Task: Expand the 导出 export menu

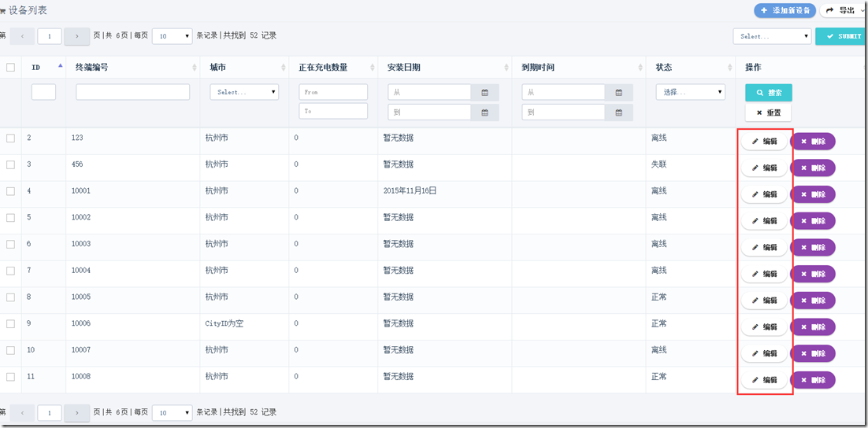Action: (x=843, y=10)
